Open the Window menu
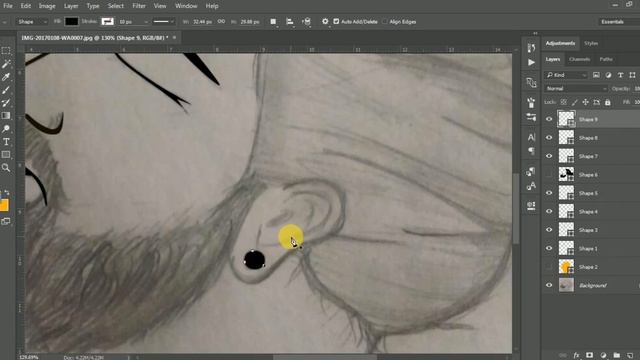Viewport: 640px width, 360px height. (x=186, y=6)
